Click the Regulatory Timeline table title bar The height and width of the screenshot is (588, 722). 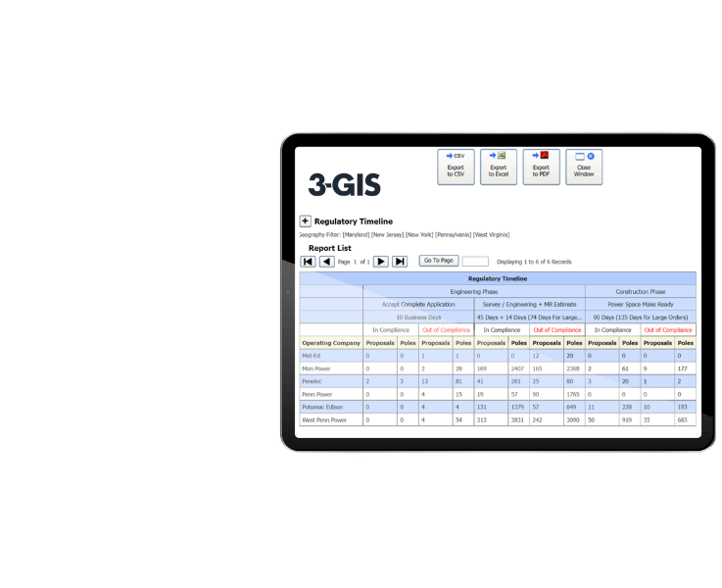click(x=498, y=278)
